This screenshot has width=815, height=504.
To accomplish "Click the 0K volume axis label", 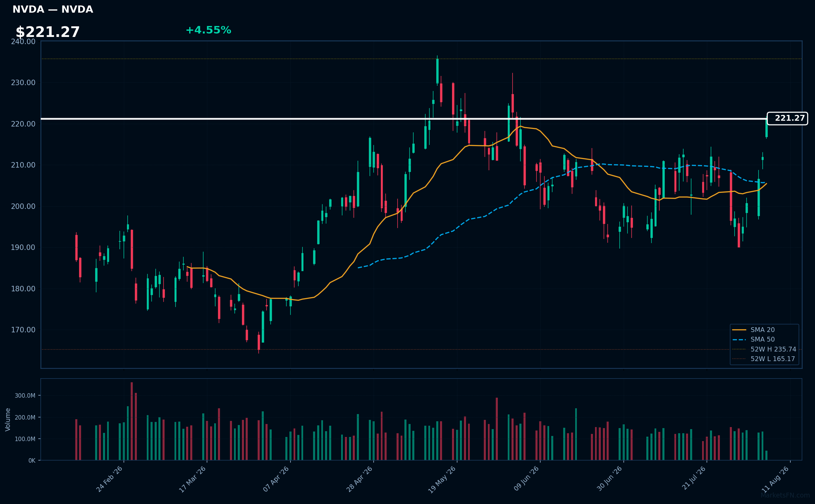I will tap(32, 461).
